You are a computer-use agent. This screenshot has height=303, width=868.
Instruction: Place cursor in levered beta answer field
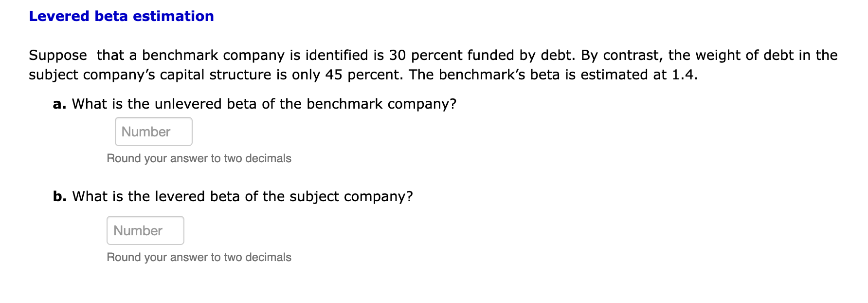tap(145, 230)
